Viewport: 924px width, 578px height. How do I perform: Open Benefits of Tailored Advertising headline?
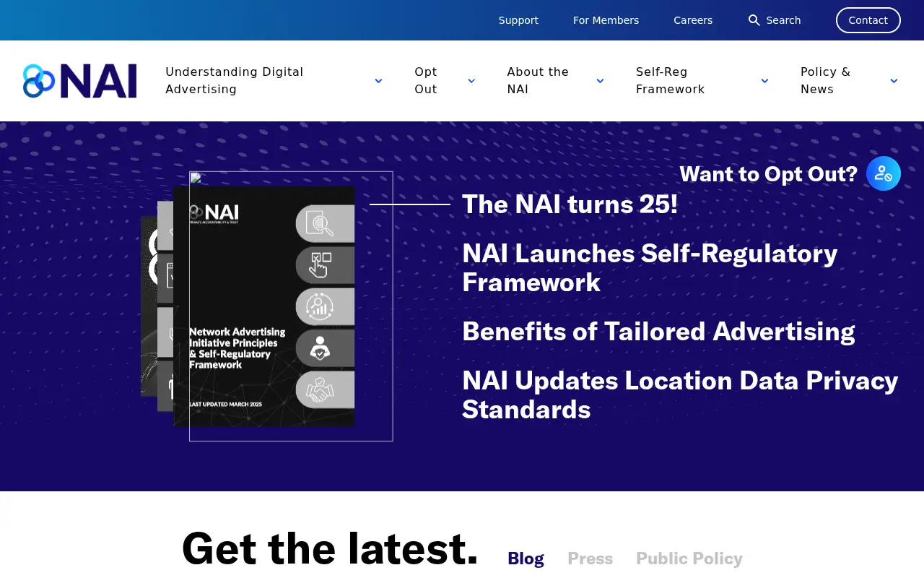(x=658, y=331)
